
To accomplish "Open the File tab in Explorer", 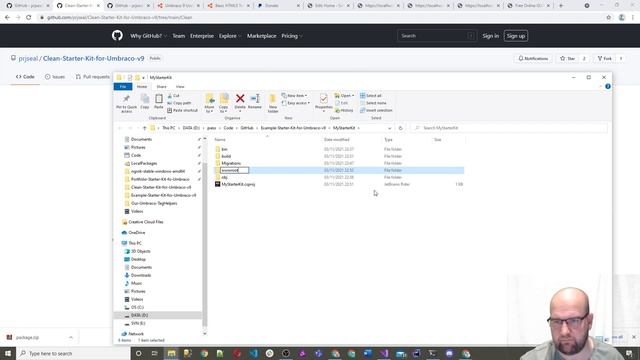I will click(x=123, y=87).
